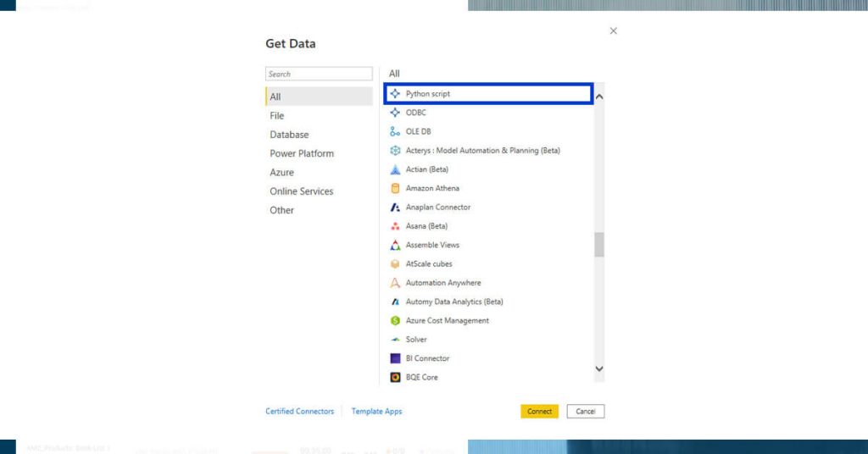The width and height of the screenshot is (868, 454).
Task: Open the Certified Connectors link
Action: click(x=299, y=412)
